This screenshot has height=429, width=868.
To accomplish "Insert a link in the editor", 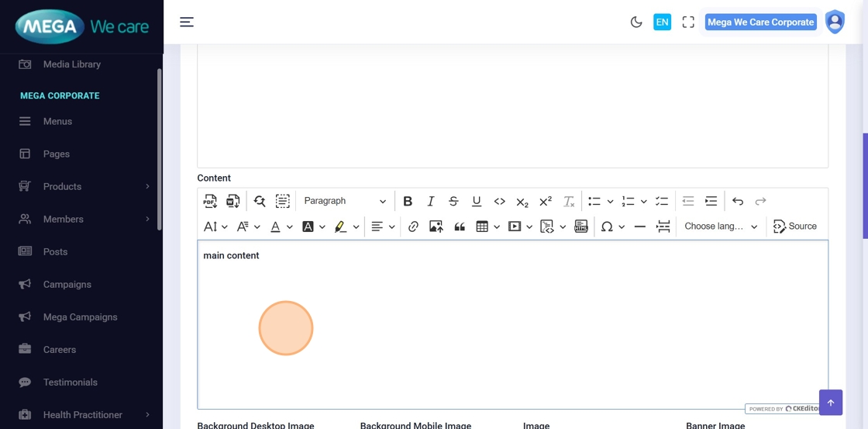I will click(413, 227).
